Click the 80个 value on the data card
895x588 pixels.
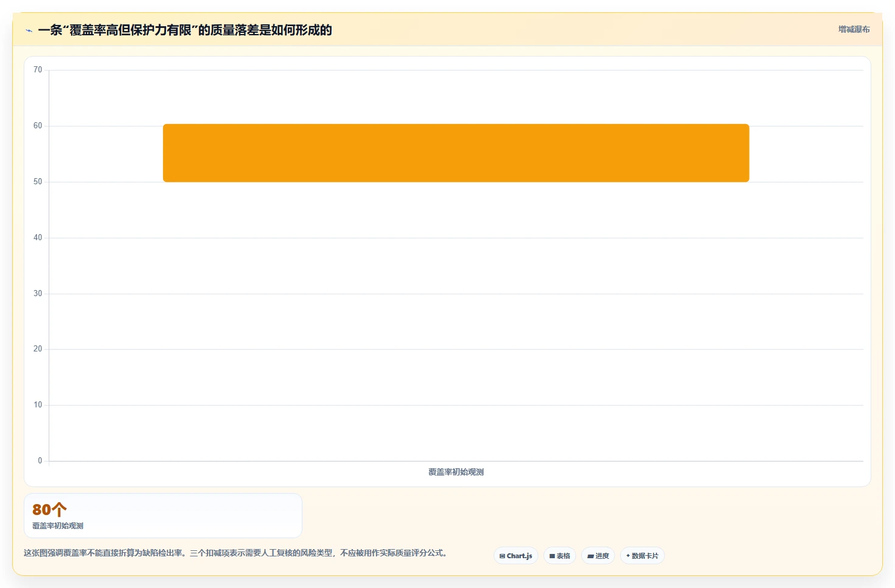point(49,510)
